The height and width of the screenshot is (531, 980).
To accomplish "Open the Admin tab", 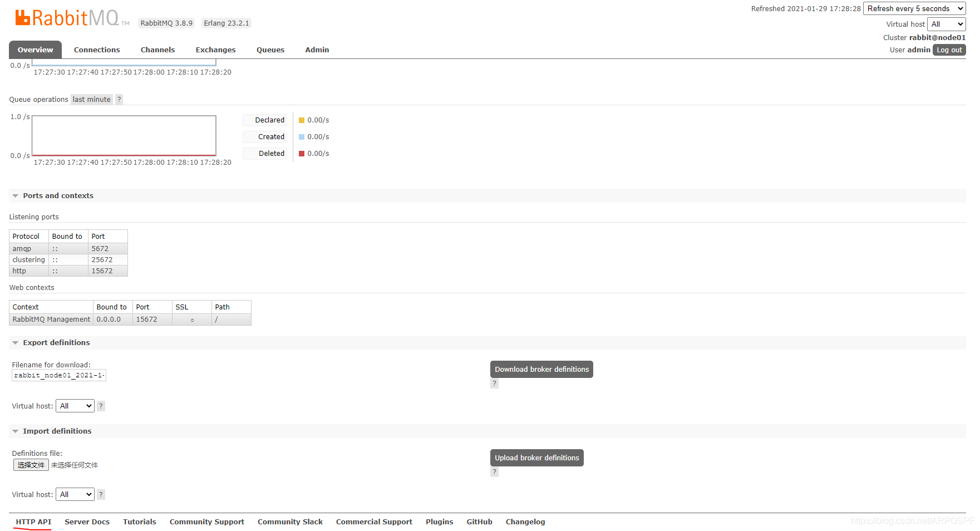I will coord(317,50).
